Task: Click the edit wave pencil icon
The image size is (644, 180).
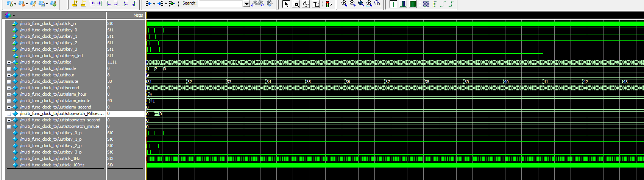Action: pyautogui.click(x=33, y=3)
